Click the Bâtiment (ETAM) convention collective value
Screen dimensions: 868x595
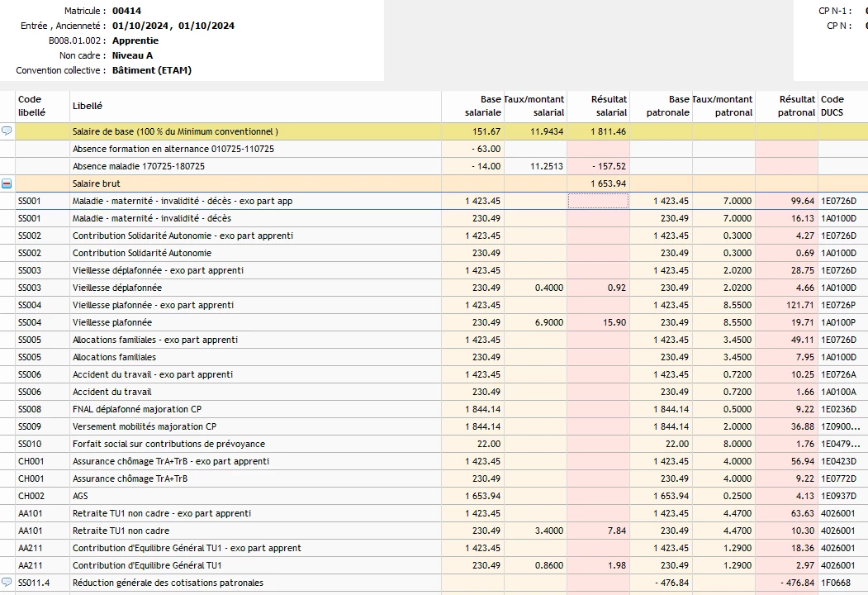tap(152, 70)
